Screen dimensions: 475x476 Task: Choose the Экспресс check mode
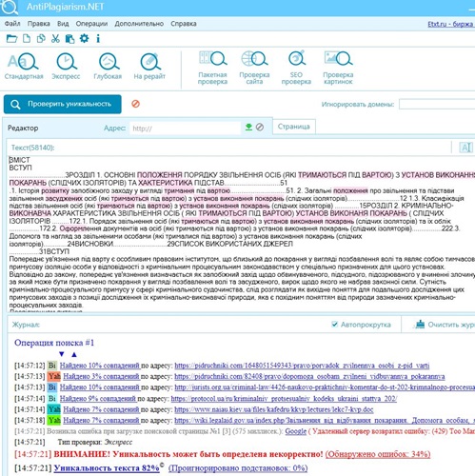pyautogui.click(x=66, y=66)
